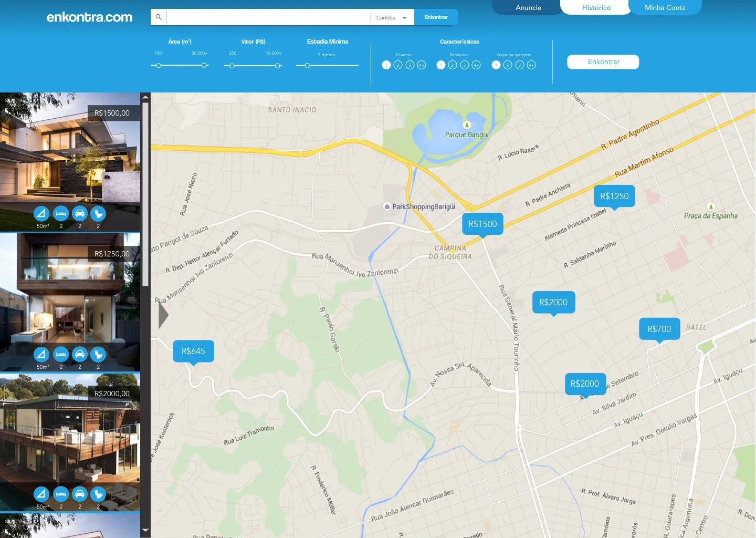Click ParkShoppingBarigüi shopping marker icon
756x538 pixels.
pyautogui.click(x=387, y=206)
